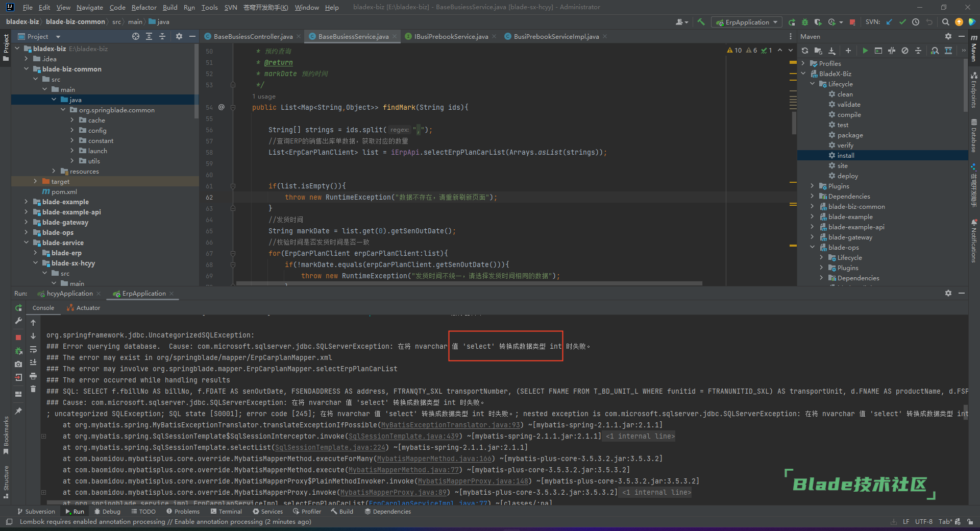Screen dimensions: 980x531
Task: Collapse all in Project tree
Action: click(162, 36)
